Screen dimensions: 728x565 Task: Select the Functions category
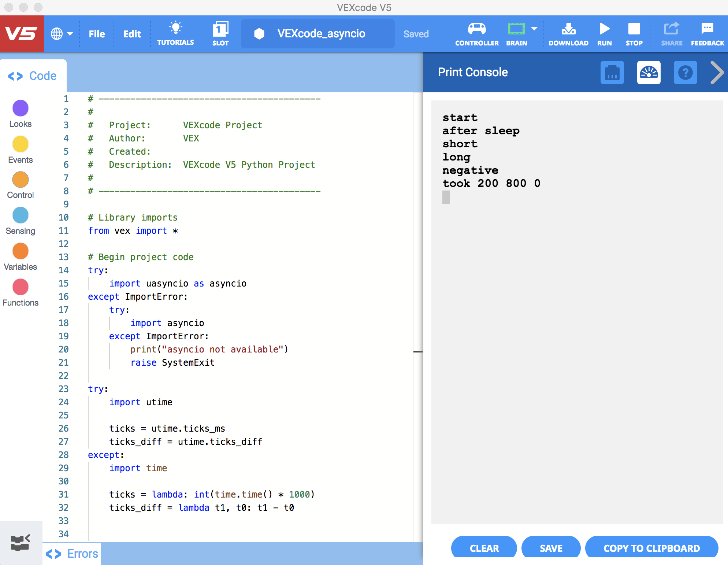(21, 292)
